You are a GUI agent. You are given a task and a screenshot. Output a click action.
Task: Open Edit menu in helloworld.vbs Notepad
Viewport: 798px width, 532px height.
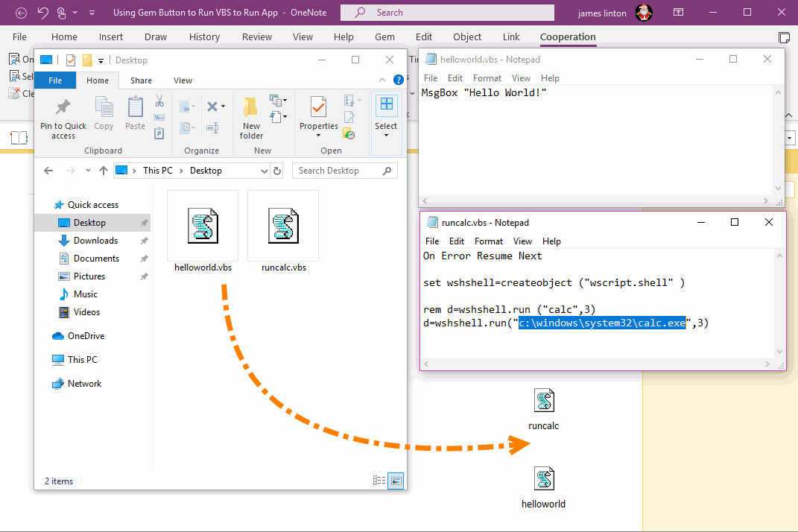pyautogui.click(x=455, y=78)
